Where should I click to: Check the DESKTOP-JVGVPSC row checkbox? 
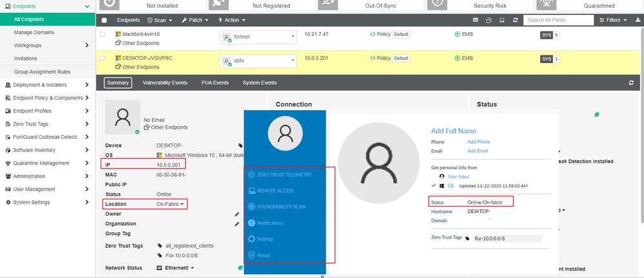(102, 59)
